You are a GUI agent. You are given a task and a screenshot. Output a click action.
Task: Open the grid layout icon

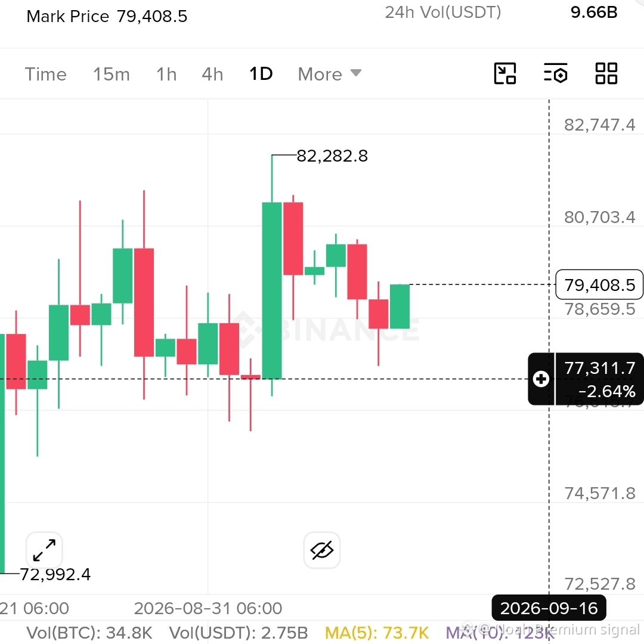point(606,73)
